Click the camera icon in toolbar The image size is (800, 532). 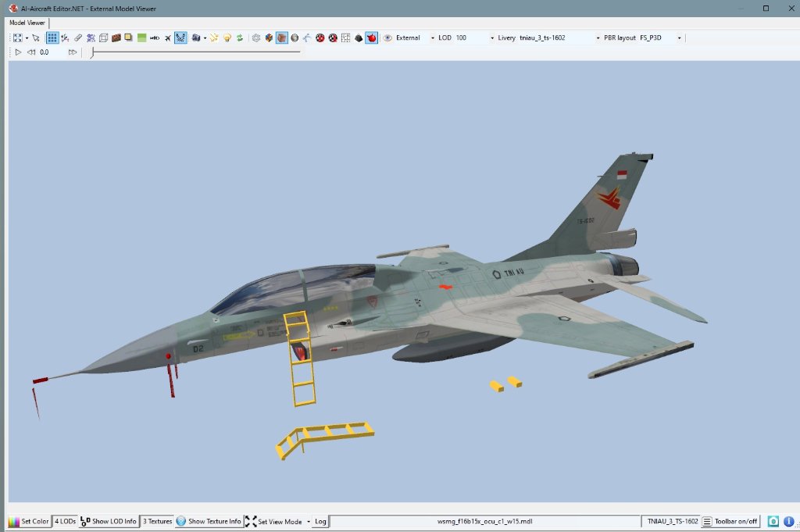point(195,37)
